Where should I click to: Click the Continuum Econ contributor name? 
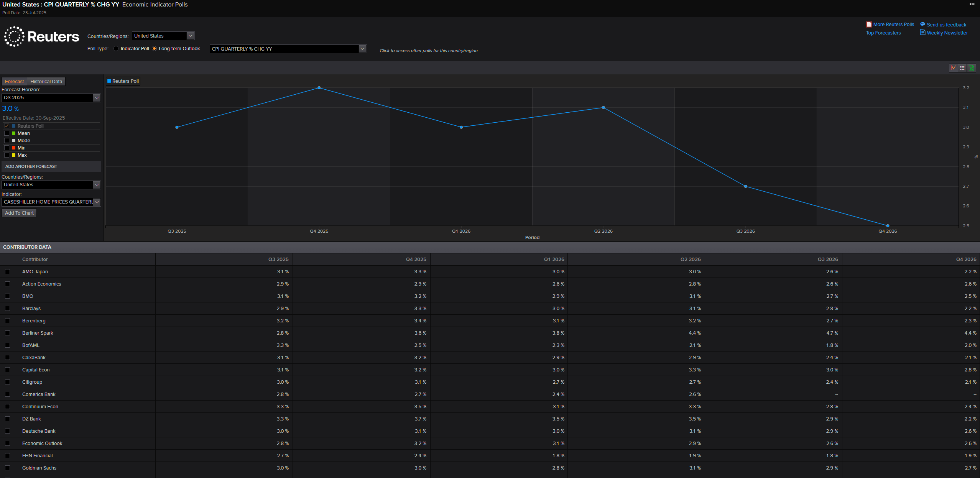(40, 407)
